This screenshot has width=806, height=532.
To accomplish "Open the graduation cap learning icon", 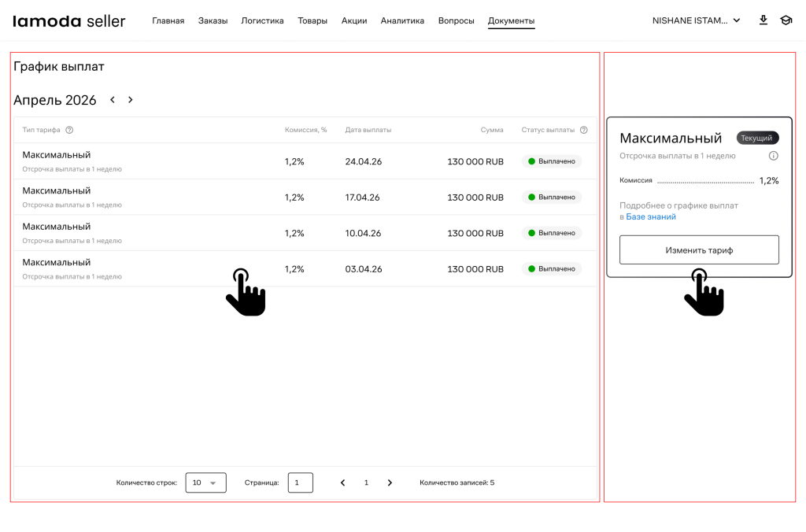I will 786,20.
